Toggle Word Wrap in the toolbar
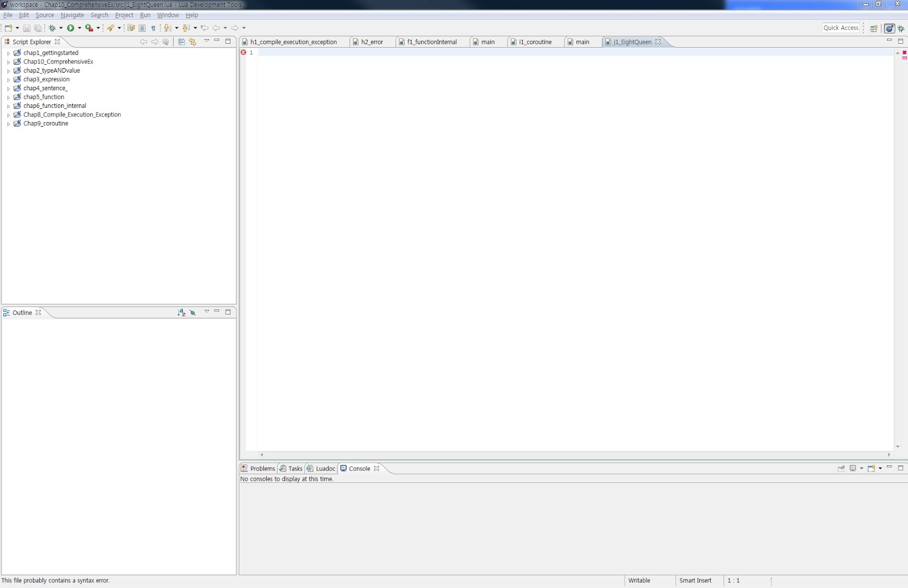 pyautogui.click(x=131, y=28)
